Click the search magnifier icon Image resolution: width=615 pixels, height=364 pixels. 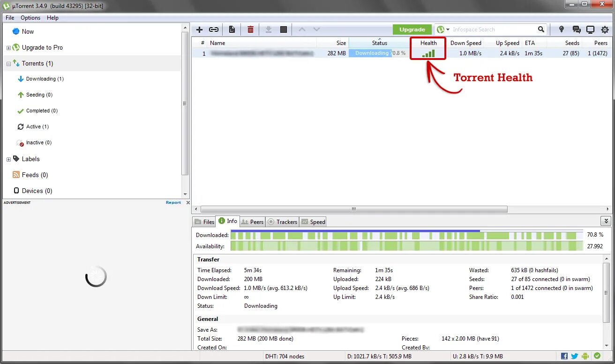pos(541,30)
